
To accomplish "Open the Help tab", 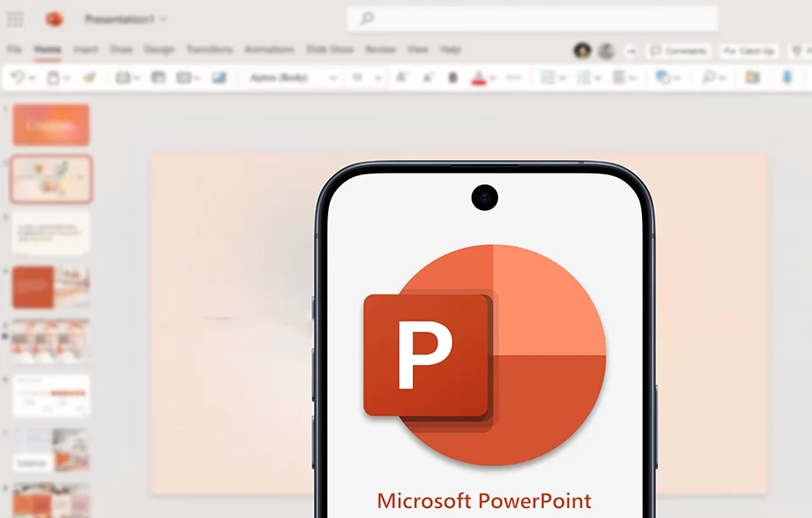I will (451, 50).
